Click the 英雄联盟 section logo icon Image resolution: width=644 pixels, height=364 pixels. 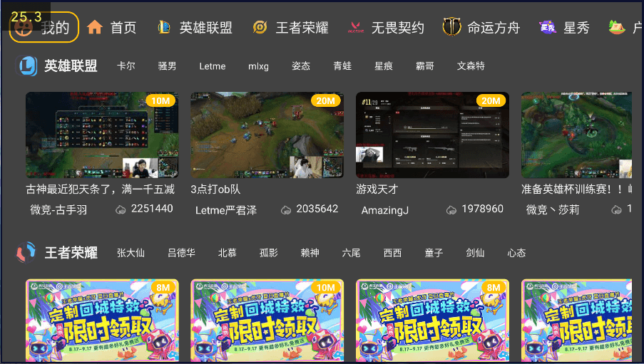pos(26,66)
